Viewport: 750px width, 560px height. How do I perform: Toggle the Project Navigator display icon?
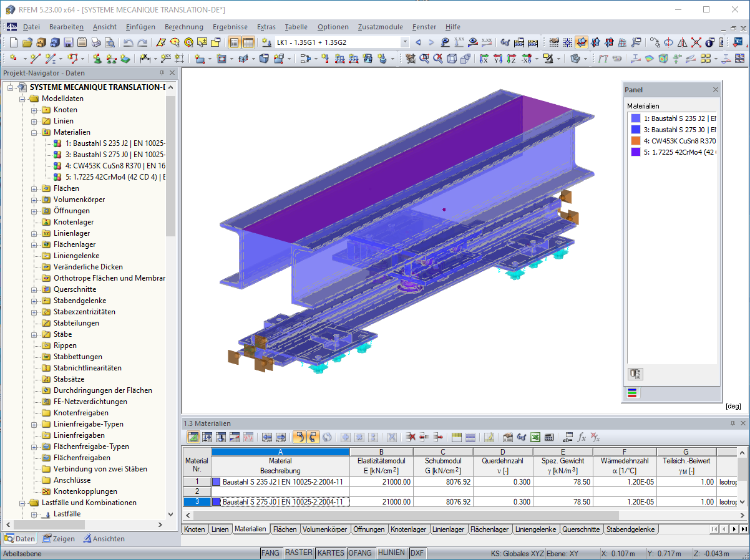pos(235,42)
